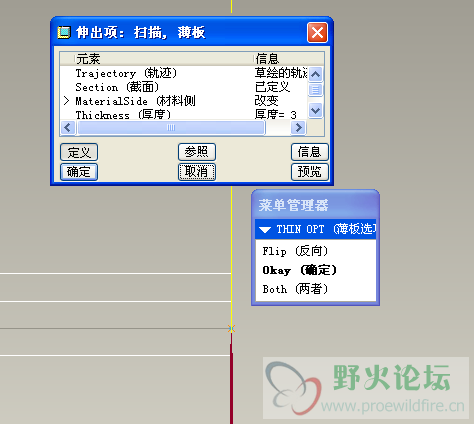Collapse the THIN OPT menu triangle
The height and width of the screenshot is (424, 474).
point(265,230)
